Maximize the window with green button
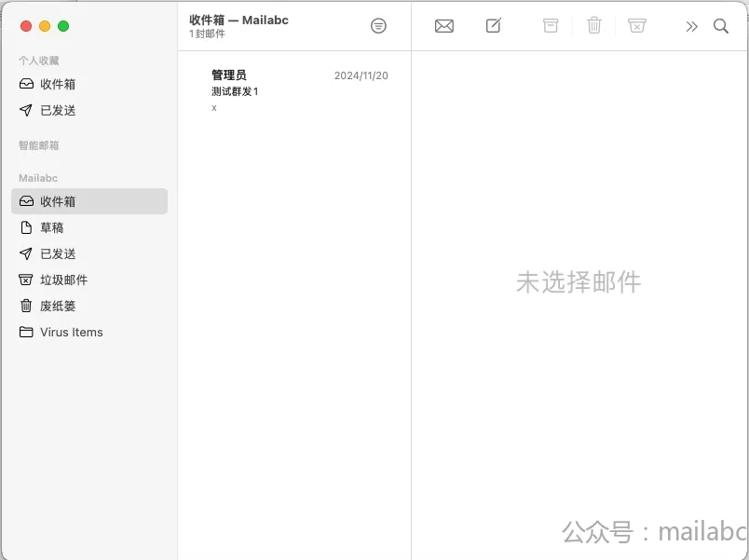 pyautogui.click(x=63, y=26)
